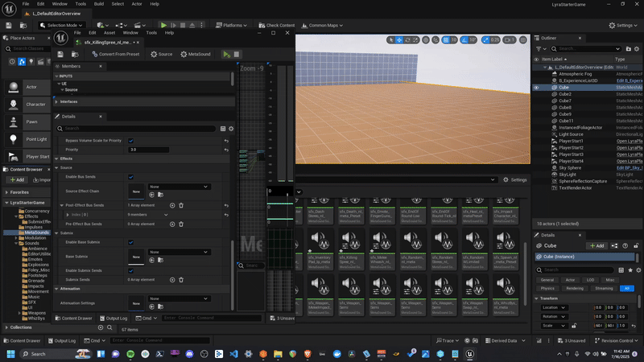The image size is (644, 362).
Task: Collapse the Post-Effect Bus Sends row
Action: pyautogui.click(x=62, y=205)
